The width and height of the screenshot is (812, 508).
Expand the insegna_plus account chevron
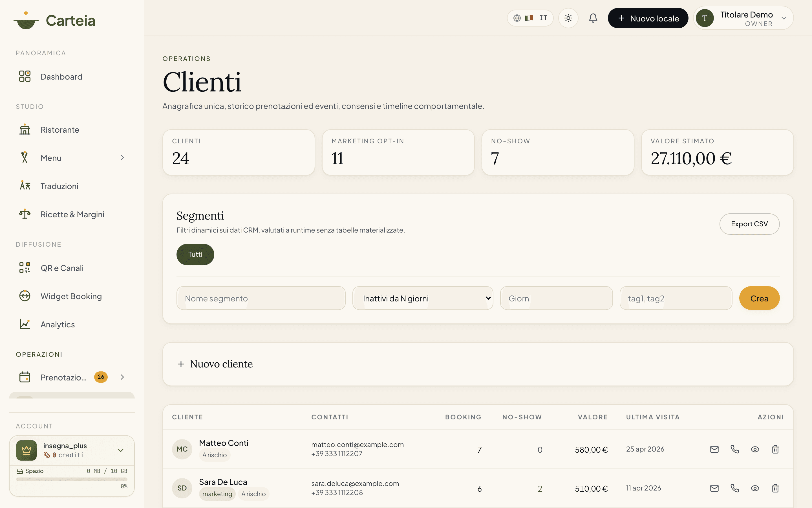coord(120,450)
